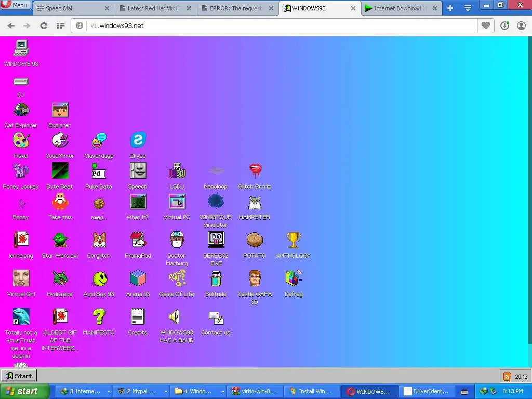This screenshot has width=532, height=399.
Task: Open the MANIFESTO question mark icon
Action: click(x=99, y=316)
